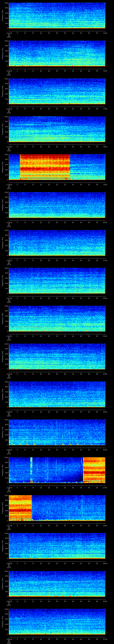The height and width of the screenshot is (644, 114).
Task: Click the 26:00 end time label
Action: coord(105,450)
